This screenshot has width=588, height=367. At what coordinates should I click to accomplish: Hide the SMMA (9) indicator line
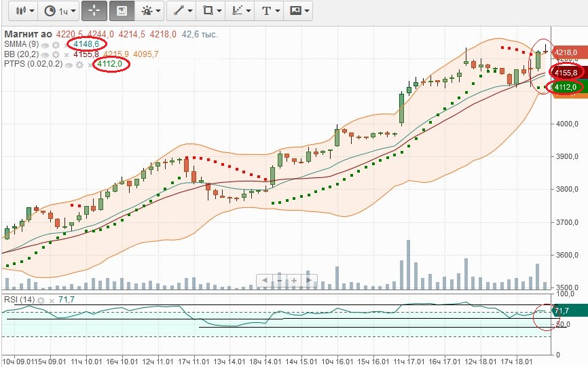point(45,46)
